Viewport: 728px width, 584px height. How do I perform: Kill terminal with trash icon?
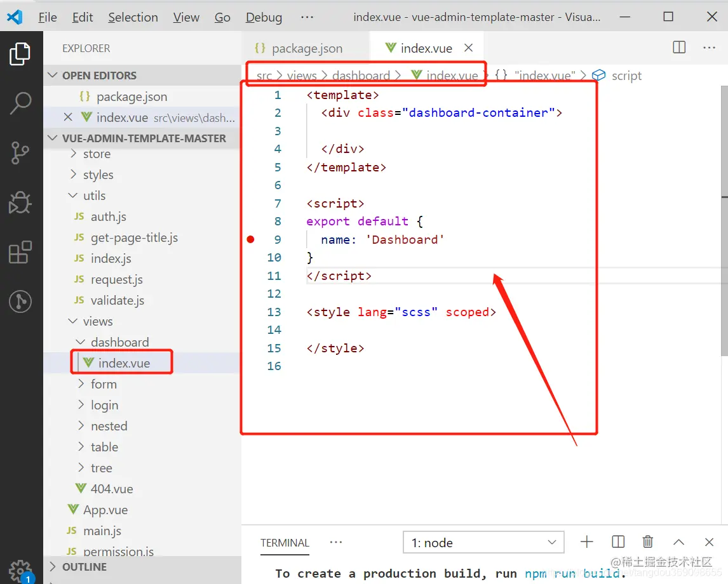point(648,542)
